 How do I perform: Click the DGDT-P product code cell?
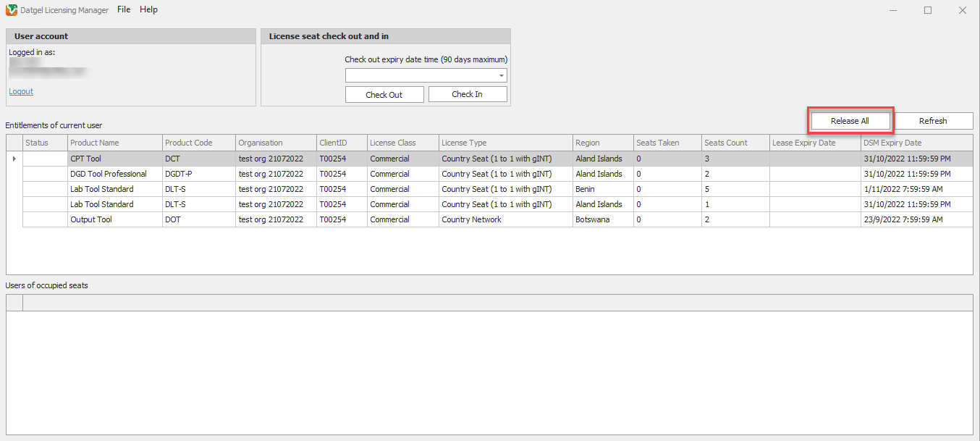click(198, 174)
